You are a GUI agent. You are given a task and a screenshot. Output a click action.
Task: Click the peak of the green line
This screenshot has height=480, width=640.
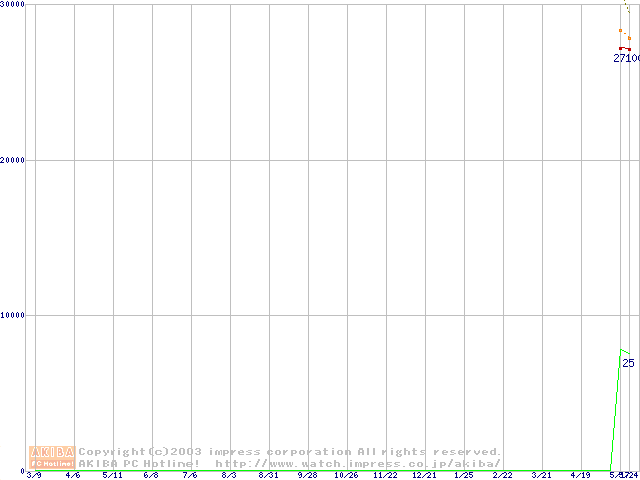tap(622, 350)
